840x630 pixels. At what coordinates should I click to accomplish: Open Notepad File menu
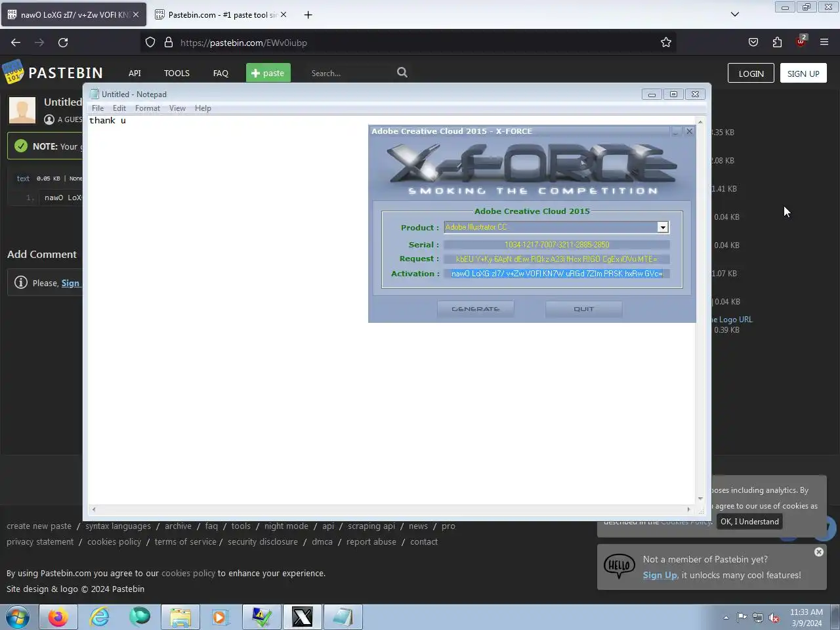(x=98, y=108)
